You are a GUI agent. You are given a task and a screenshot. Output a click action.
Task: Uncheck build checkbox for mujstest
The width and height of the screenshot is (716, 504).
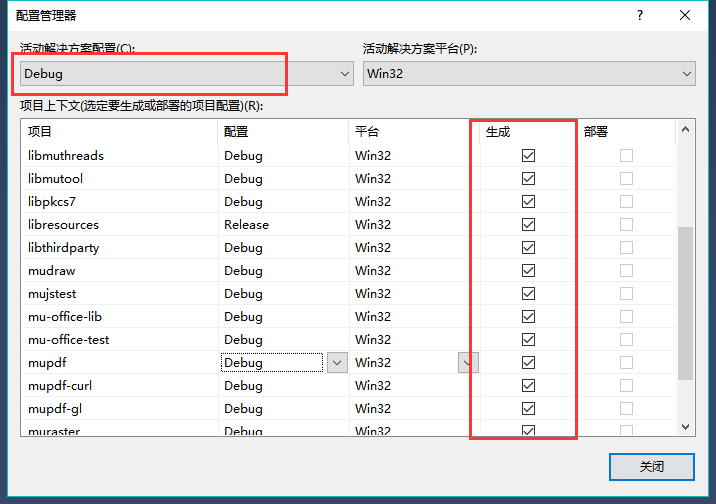[x=528, y=294]
